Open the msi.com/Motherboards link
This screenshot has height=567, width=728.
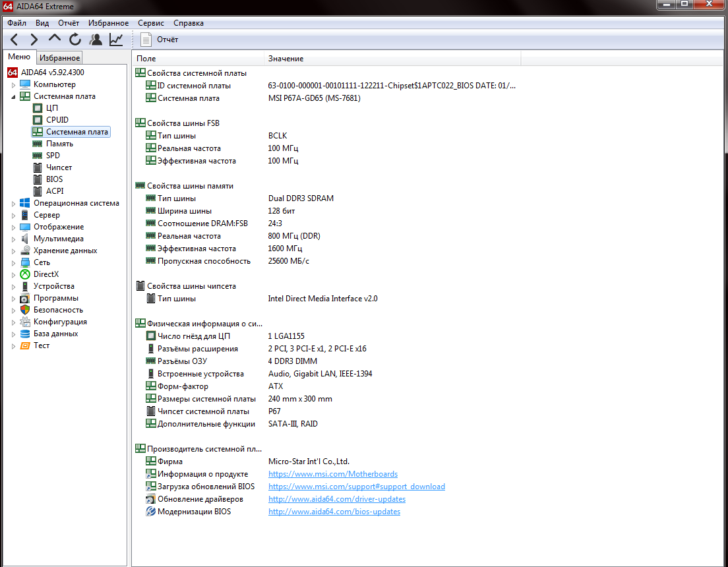coord(333,474)
